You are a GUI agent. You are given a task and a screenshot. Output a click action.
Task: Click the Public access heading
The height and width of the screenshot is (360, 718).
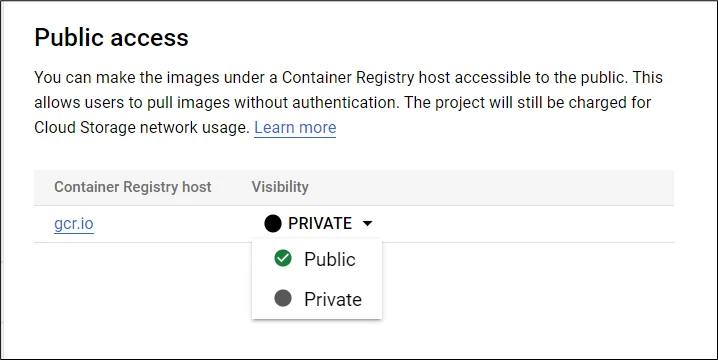[111, 37]
